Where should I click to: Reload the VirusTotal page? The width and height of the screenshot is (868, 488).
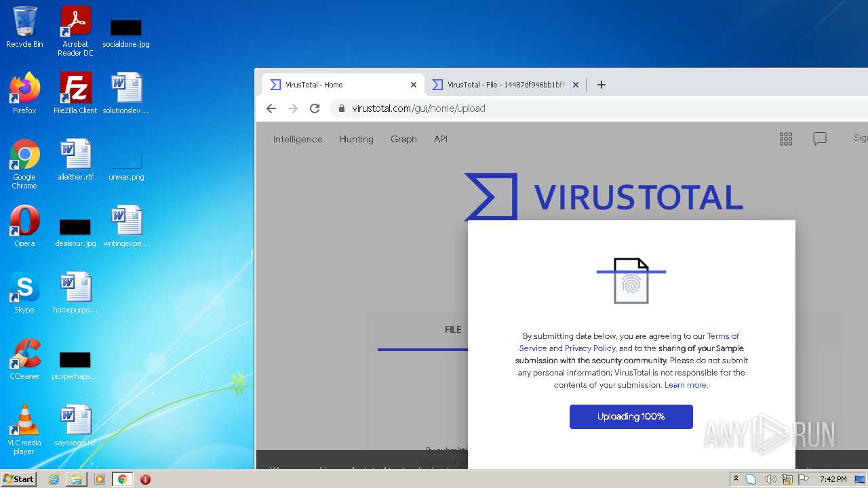(x=315, y=108)
